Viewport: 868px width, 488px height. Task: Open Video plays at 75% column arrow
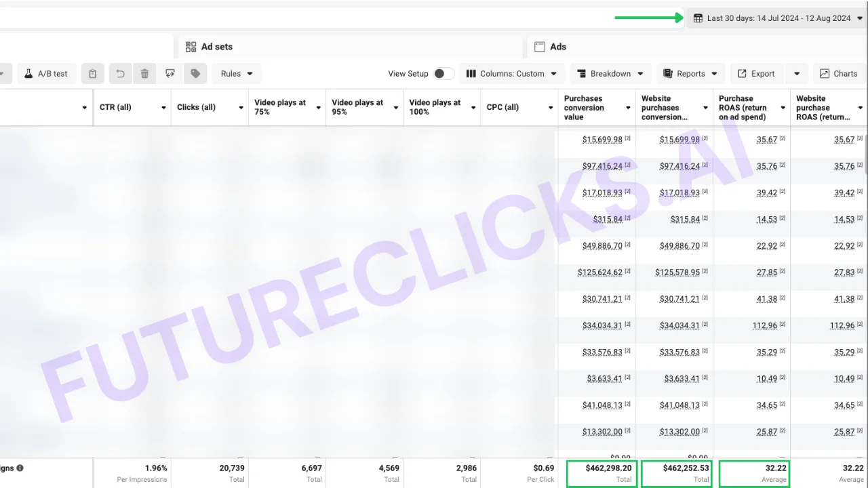click(318, 108)
